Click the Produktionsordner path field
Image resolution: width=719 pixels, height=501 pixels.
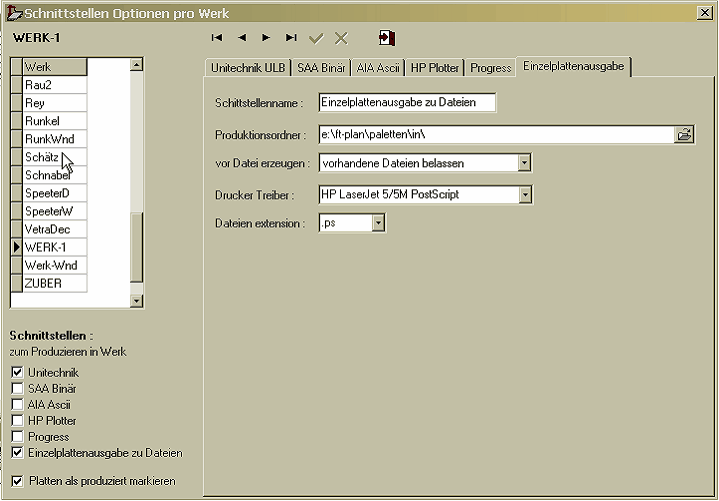497,135
